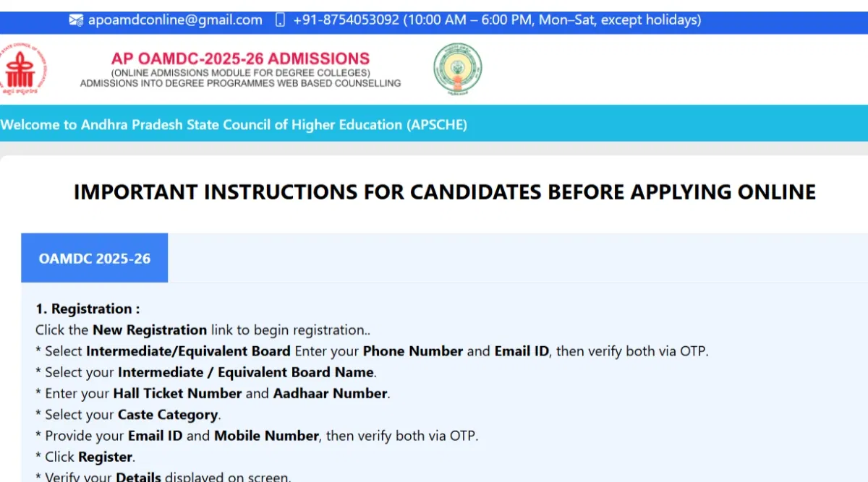
Task: Click the envelope icon beside the email address
Action: (x=76, y=20)
